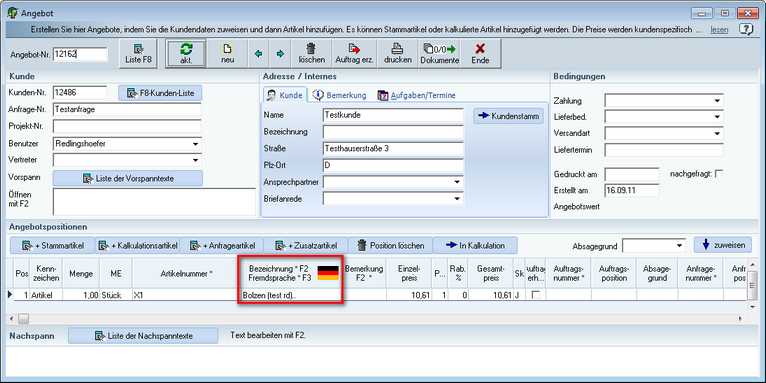Toggle Auftrag erhalten checkbox in row 1

pos(536,295)
